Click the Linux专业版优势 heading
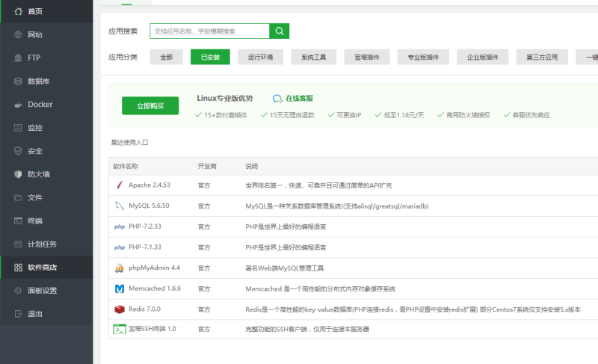This screenshot has width=598, height=364. click(225, 99)
